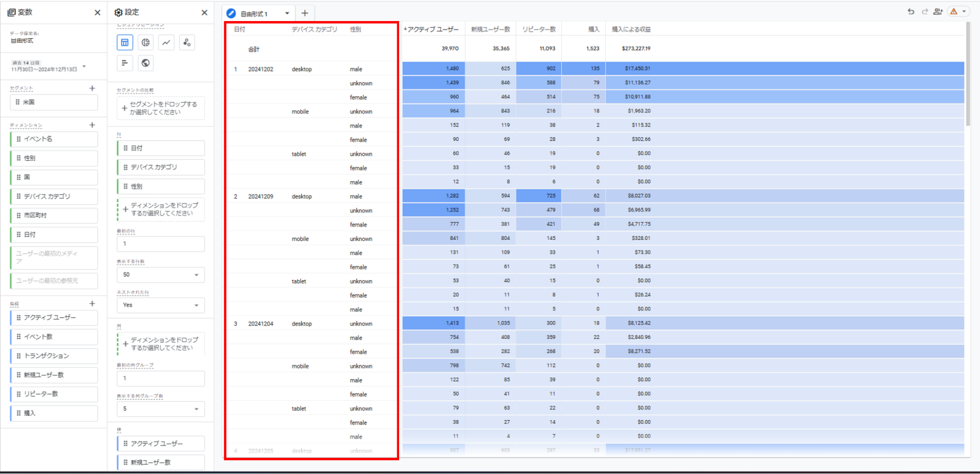Select 新規ユーザー数 metric in variables panel
This screenshot has width=980, height=474.
click(54, 375)
